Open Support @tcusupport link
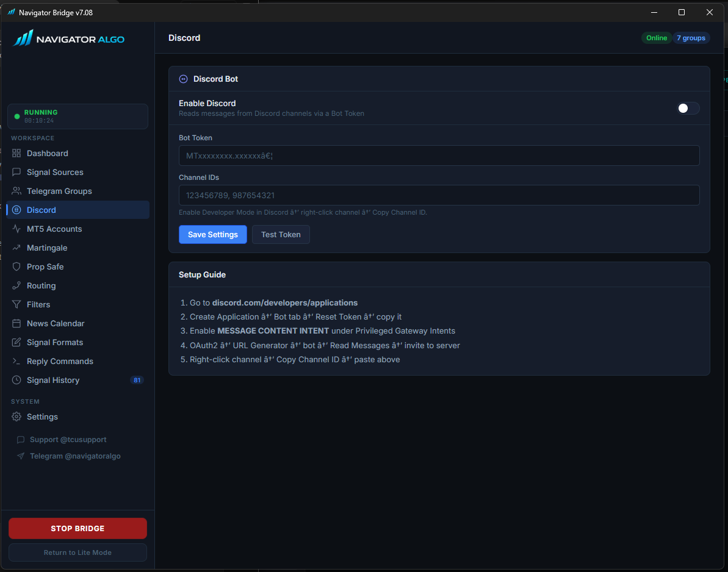The width and height of the screenshot is (728, 572). (x=68, y=439)
